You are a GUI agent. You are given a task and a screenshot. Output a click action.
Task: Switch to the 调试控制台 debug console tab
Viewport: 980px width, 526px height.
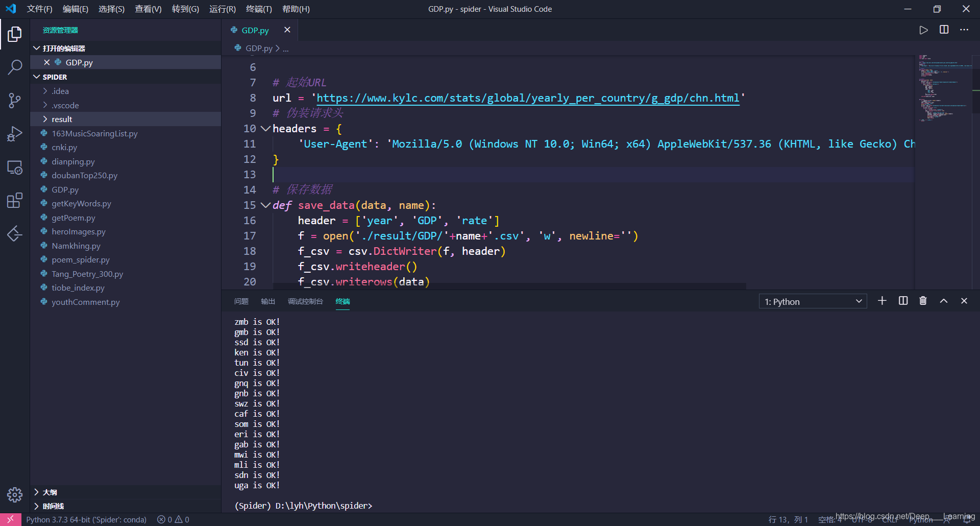[x=305, y=301]
